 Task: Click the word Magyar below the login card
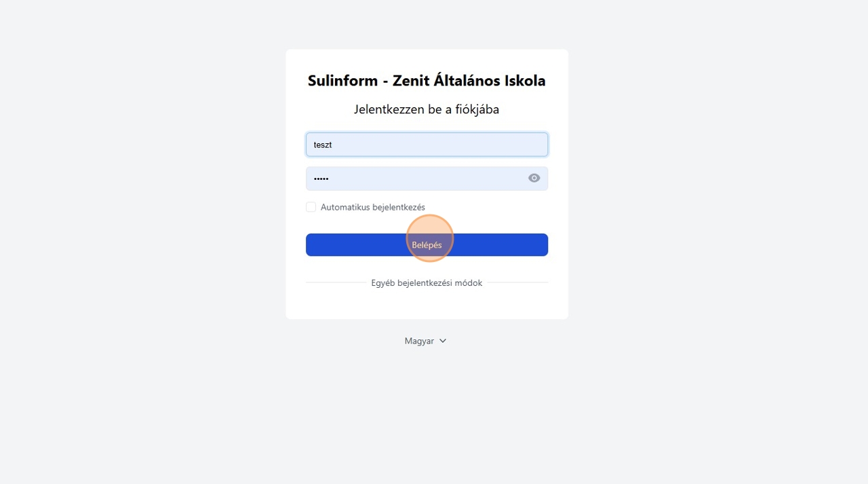(x=419, y=341)
